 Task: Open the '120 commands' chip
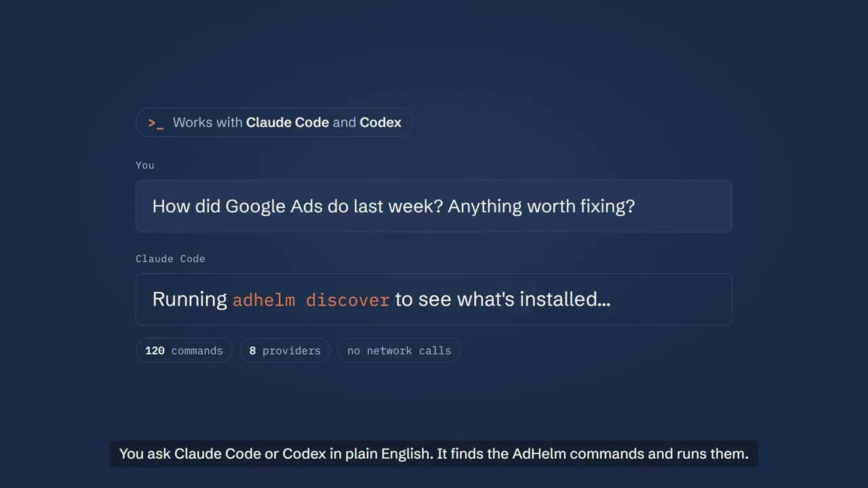(x=184, y=350)
